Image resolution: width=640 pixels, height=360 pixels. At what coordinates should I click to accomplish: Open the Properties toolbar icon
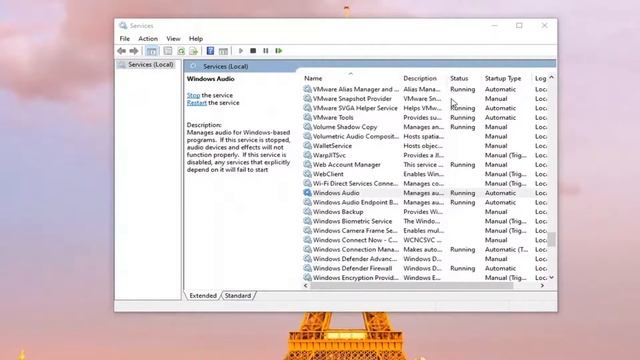coord(168,51)
